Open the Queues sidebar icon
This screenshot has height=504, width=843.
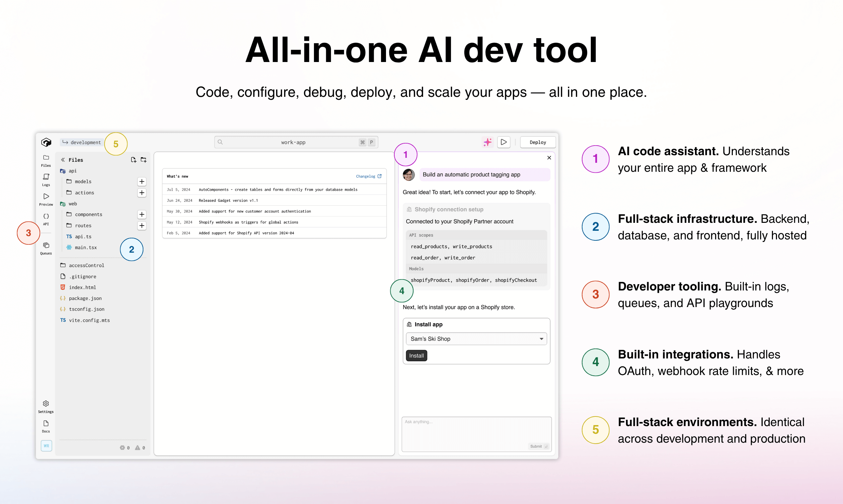click(46, 248)
